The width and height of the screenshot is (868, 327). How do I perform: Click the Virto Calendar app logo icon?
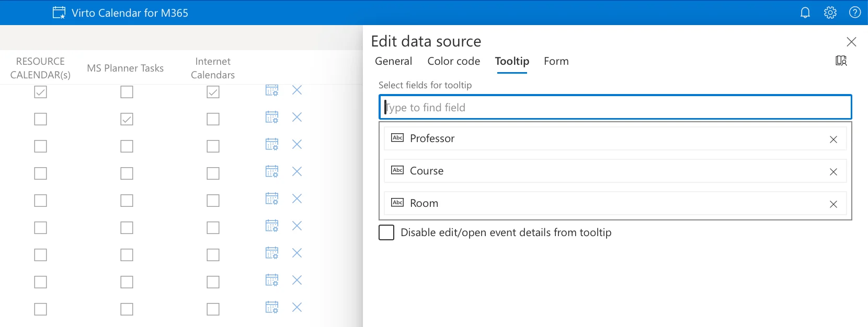59,13
